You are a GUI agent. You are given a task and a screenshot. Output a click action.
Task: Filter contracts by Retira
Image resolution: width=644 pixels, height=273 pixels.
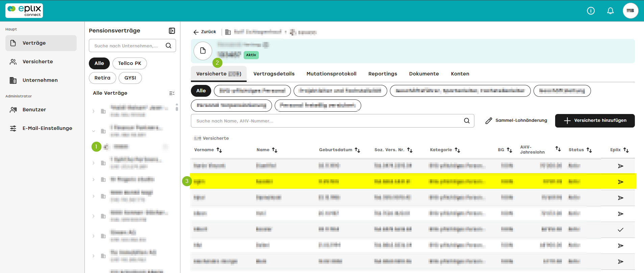(x=102, y=78)
